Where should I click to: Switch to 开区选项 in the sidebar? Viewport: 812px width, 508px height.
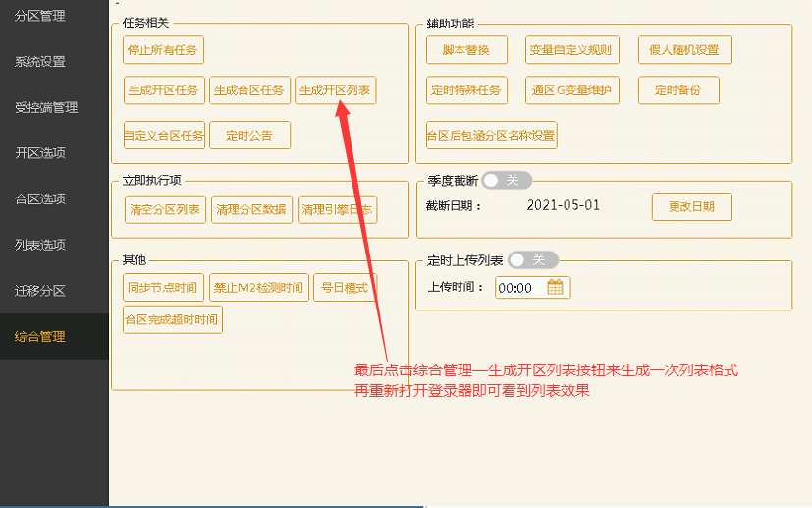pos(40,153)
